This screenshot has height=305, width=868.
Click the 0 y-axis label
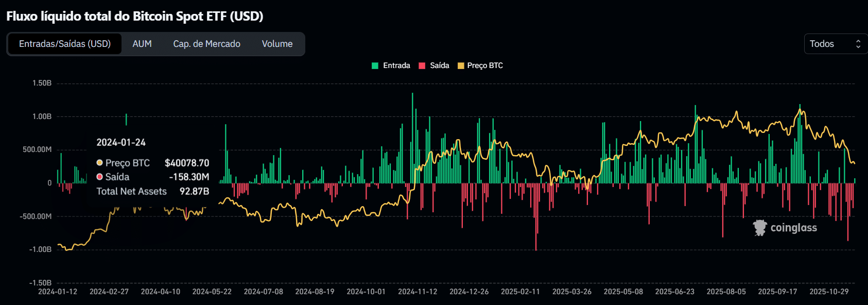[x=49, y=183]
